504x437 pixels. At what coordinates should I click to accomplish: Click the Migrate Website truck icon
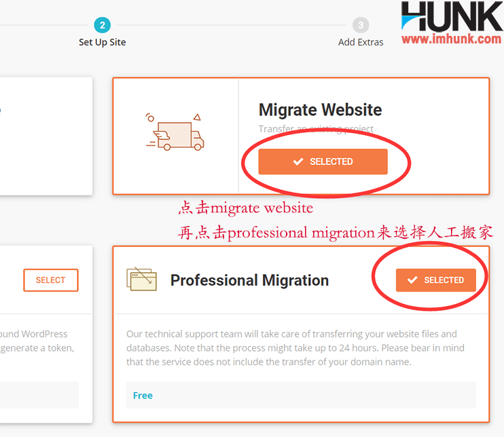coord(175,132)
